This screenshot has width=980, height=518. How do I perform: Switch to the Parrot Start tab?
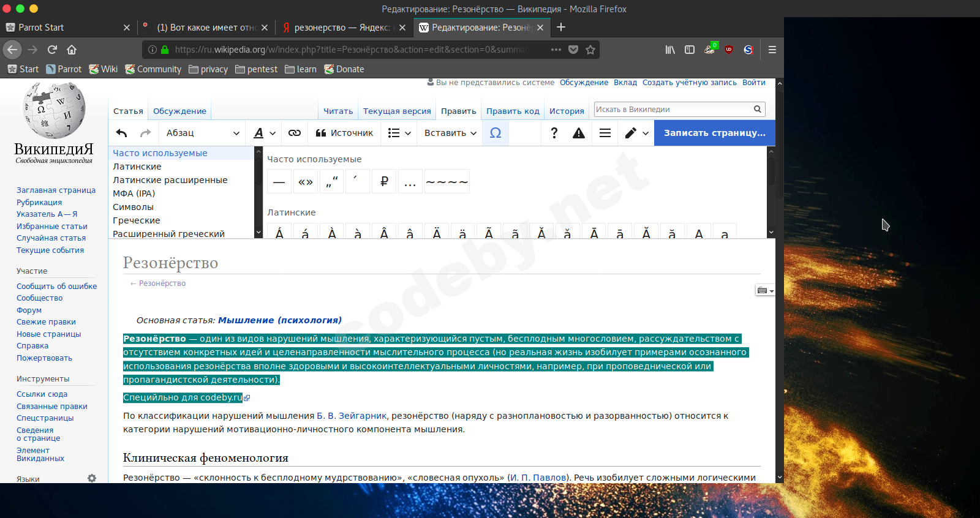click(67, 28)
